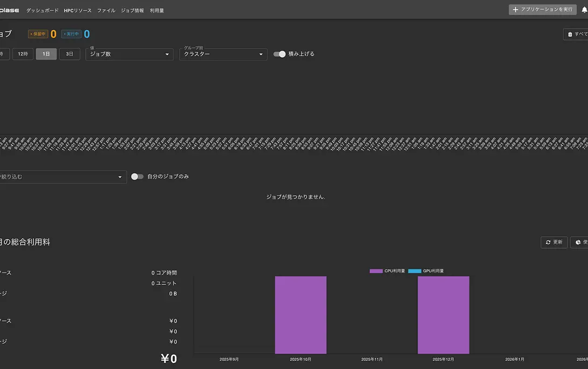Click the blue 実行中 status badge
Image resolution: width=588 pixels, height=369 pixels.
71,34
